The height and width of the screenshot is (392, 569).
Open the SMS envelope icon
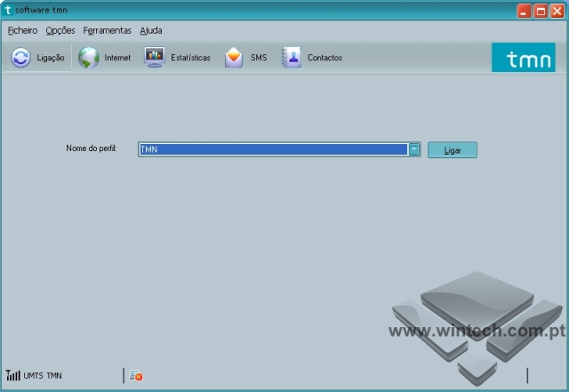(234, 58)
